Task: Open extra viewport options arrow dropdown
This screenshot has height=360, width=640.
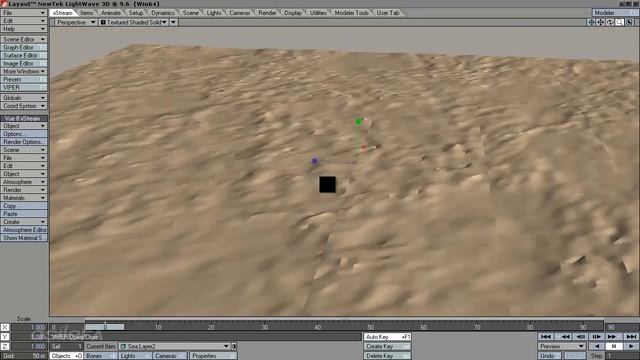Action: pyautogui.click(x=173, y=22)
